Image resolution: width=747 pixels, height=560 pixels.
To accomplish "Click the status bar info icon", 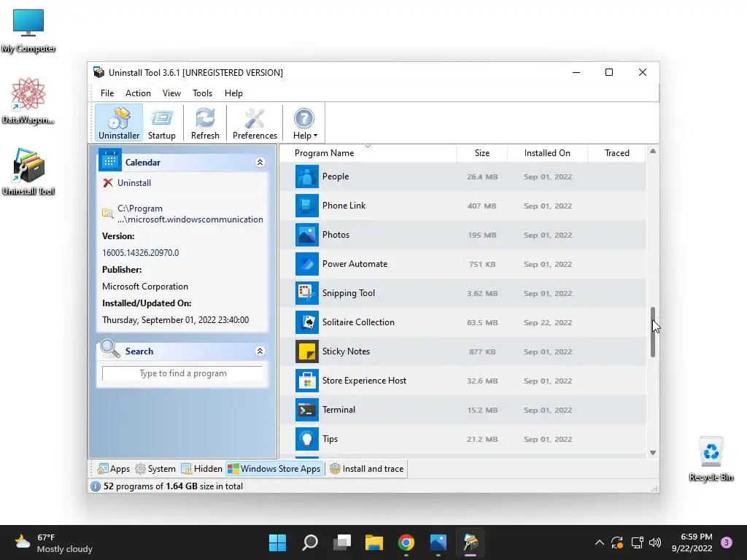I will pos(96,486).
